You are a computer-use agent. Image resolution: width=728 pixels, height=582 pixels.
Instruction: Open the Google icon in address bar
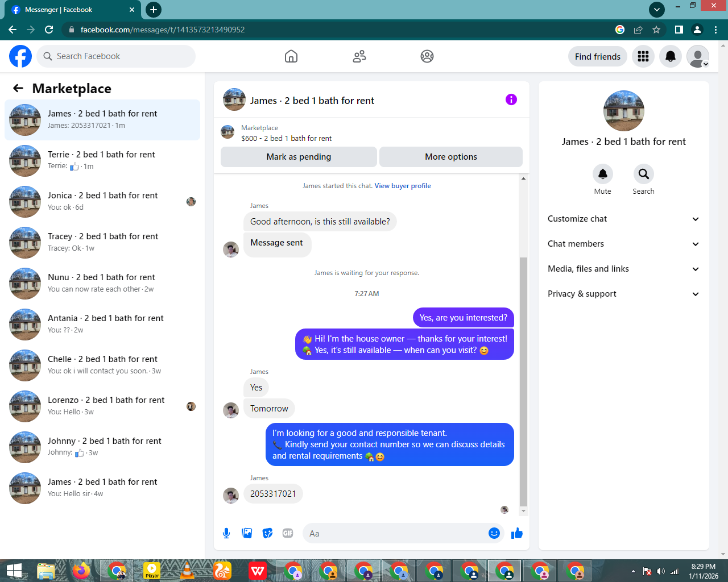(620, 30)
